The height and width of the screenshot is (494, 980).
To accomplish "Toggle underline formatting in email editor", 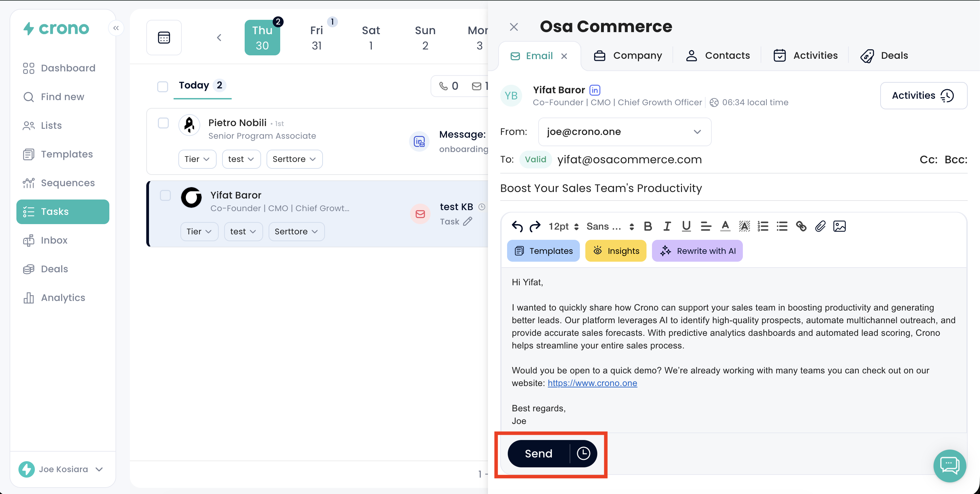I will [x=686, y=226].
